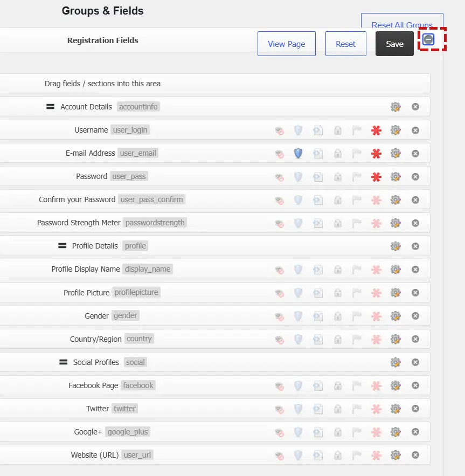This screenshot has height=476, width=465.
Task: Click the 'Drag fields / sections into this area' zone
Action: pyautogui.click(x=215, y=84)
